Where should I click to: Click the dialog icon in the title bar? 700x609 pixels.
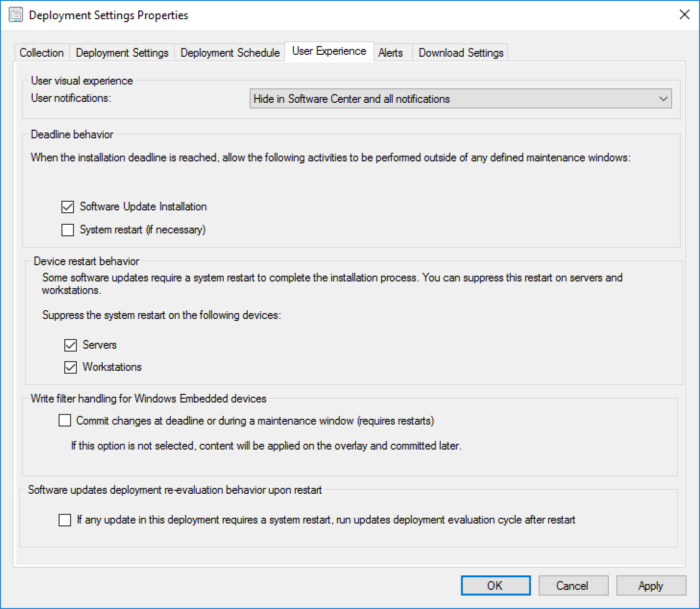(16, 15)
